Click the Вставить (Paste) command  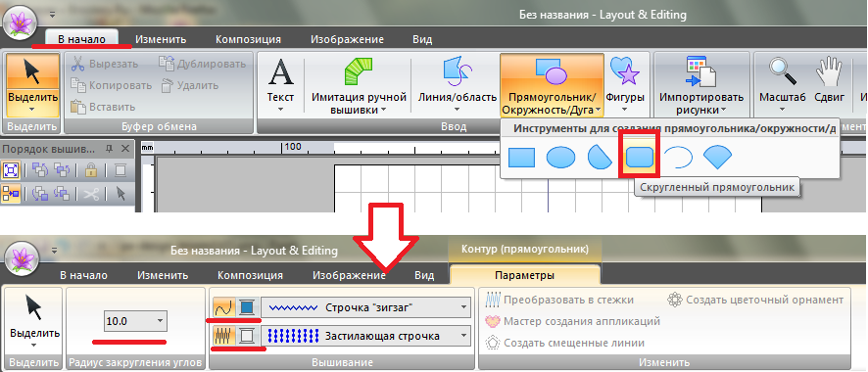pos(103,107)
